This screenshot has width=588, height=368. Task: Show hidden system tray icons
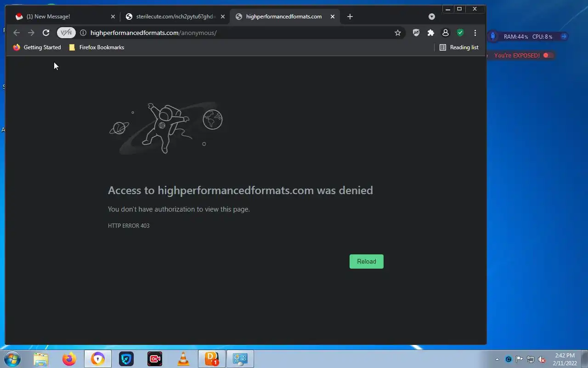pos(497,359)
